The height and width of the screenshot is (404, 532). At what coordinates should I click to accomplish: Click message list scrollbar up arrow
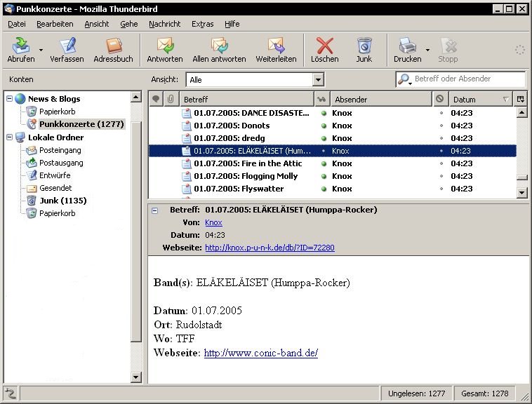pos(521,112)
